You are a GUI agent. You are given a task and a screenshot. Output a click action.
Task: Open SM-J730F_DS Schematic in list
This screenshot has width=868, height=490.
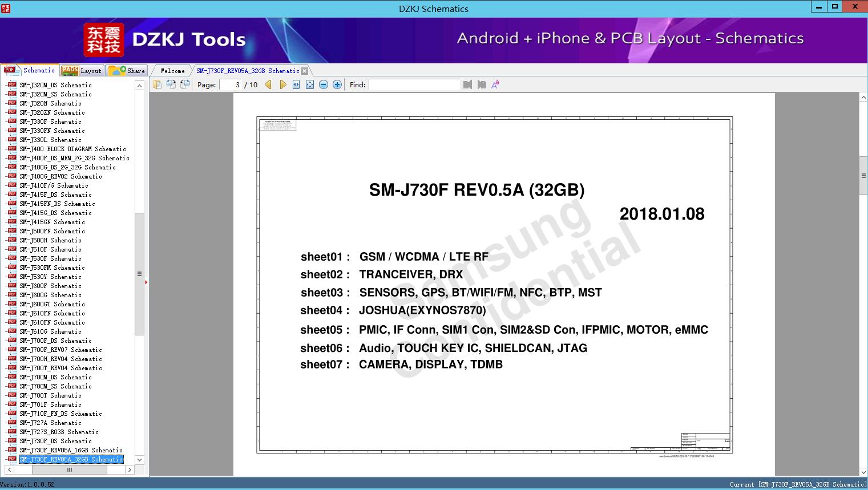[x=55, y=441]
